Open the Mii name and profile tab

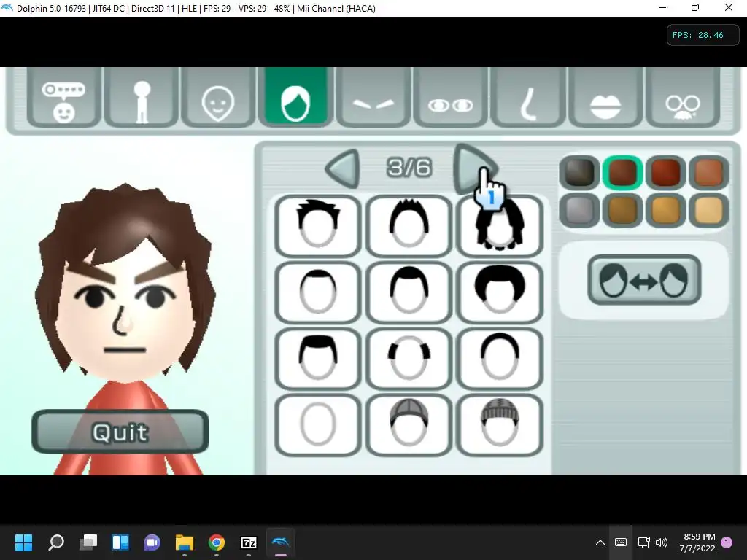pos(64,97)
